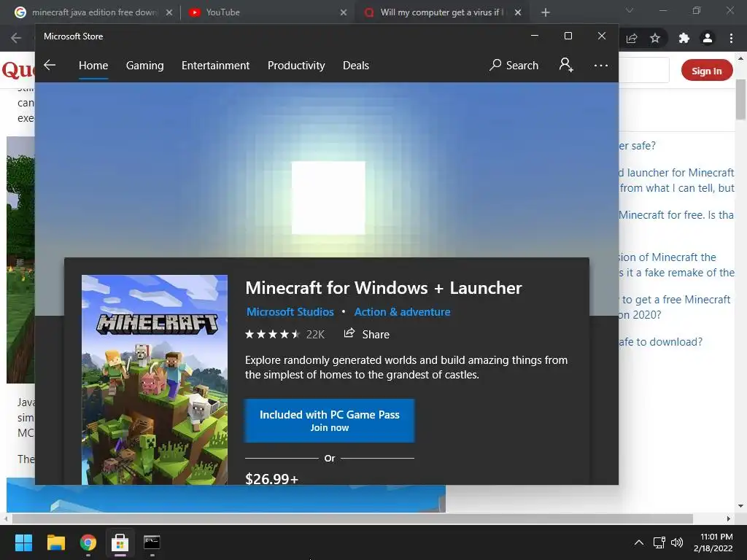Click Microsoft Store taskbar icon
This screenshot has height=560, width=747.
coord(120,542)
